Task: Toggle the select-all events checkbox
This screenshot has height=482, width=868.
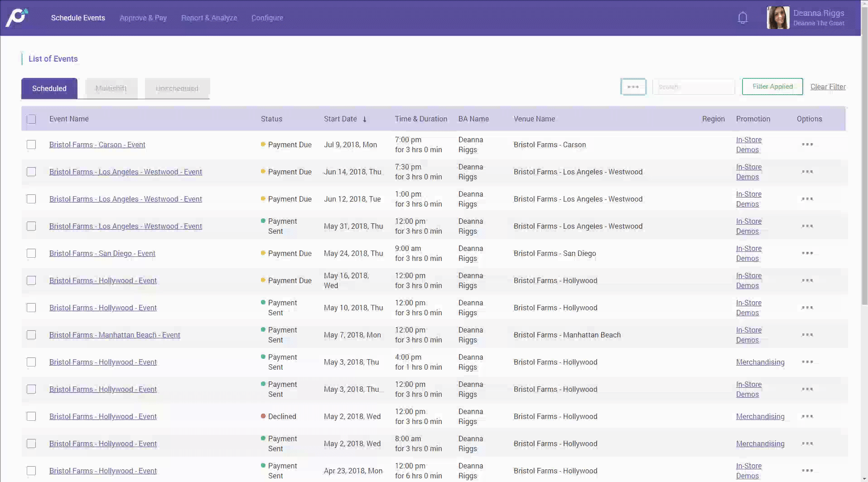Action: tap(31, 119)
